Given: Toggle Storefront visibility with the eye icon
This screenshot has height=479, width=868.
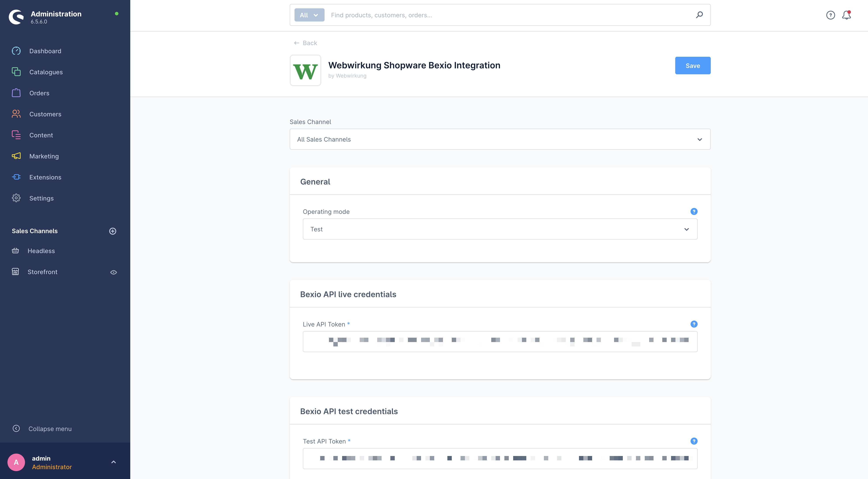Looking at the screenshot, I should pos(113,272).
